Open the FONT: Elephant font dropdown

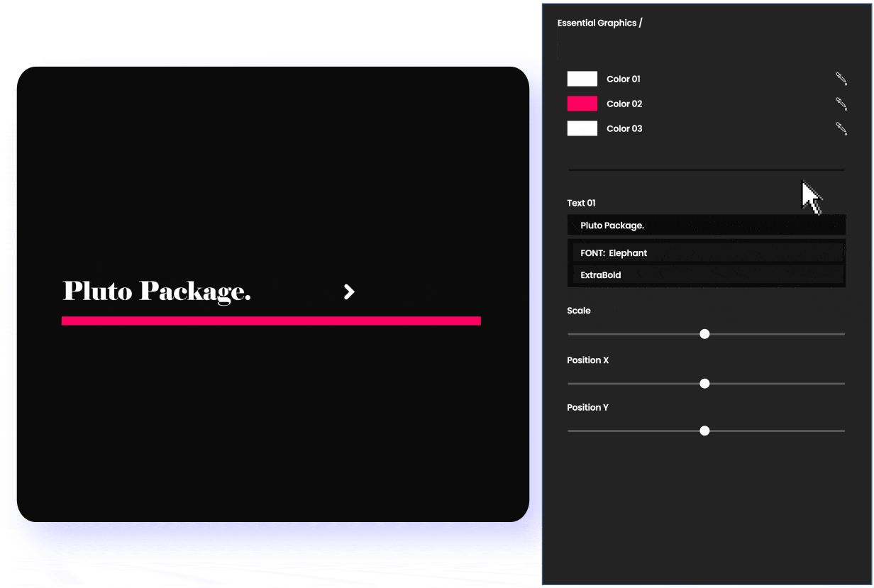click(706, 253)
